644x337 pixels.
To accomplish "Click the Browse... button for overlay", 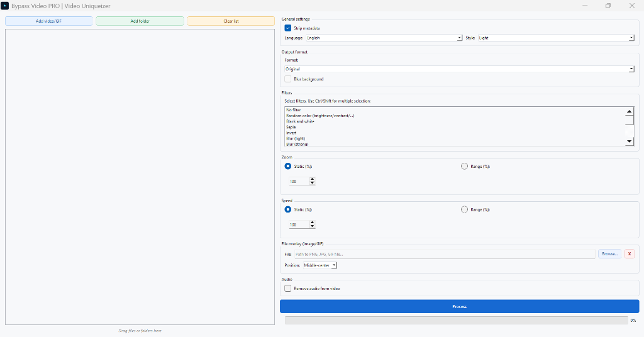I will tap(609, 254).
